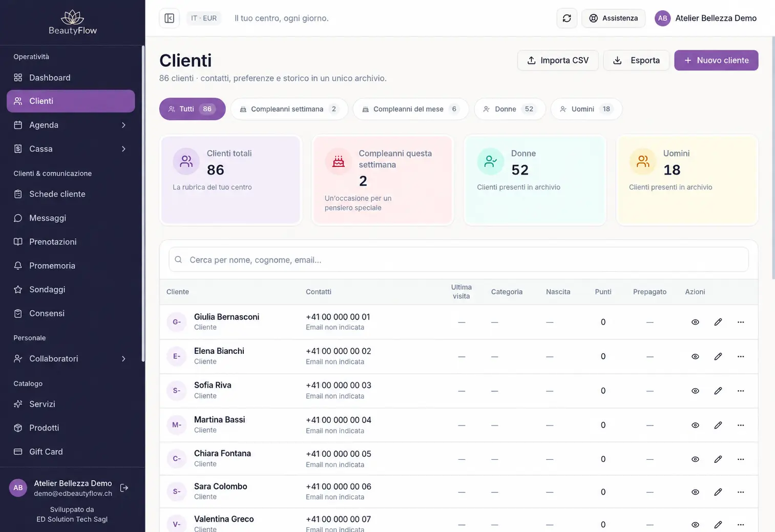Viewport: 775px width, 532px height.
Task: Expand the Agenda submenu chevron
Action: click(123, 125)
